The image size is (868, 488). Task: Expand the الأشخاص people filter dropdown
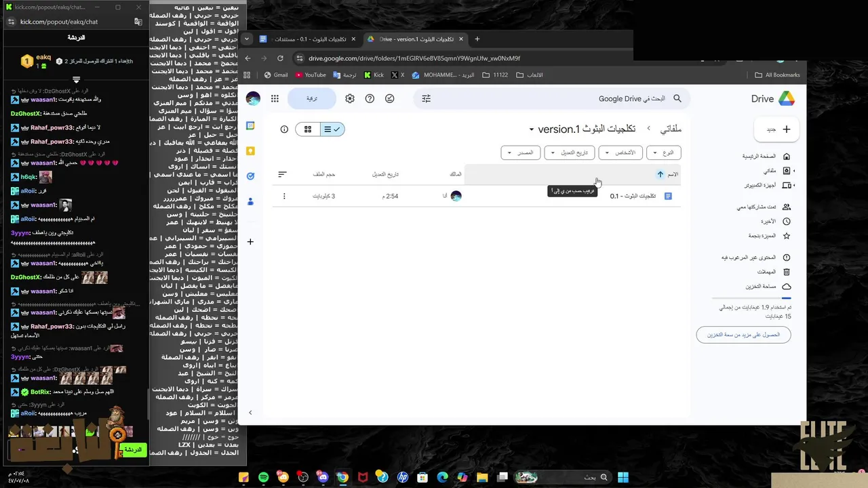click(x=620, y=152)
